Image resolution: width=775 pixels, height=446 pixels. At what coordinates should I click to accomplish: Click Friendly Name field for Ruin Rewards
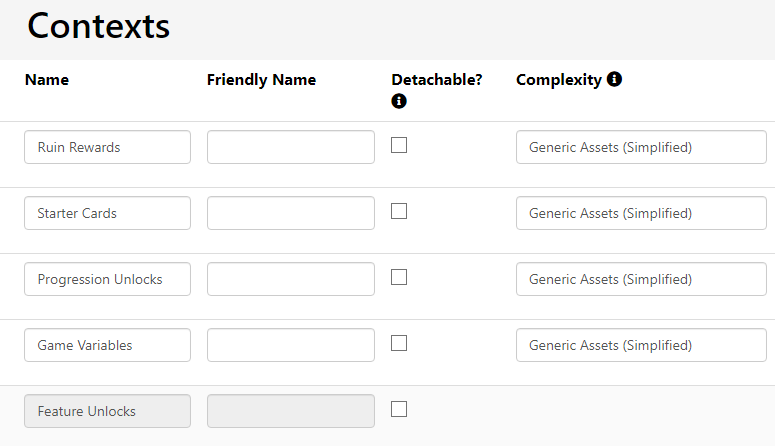pyautogui.click(x=290, y=147)
